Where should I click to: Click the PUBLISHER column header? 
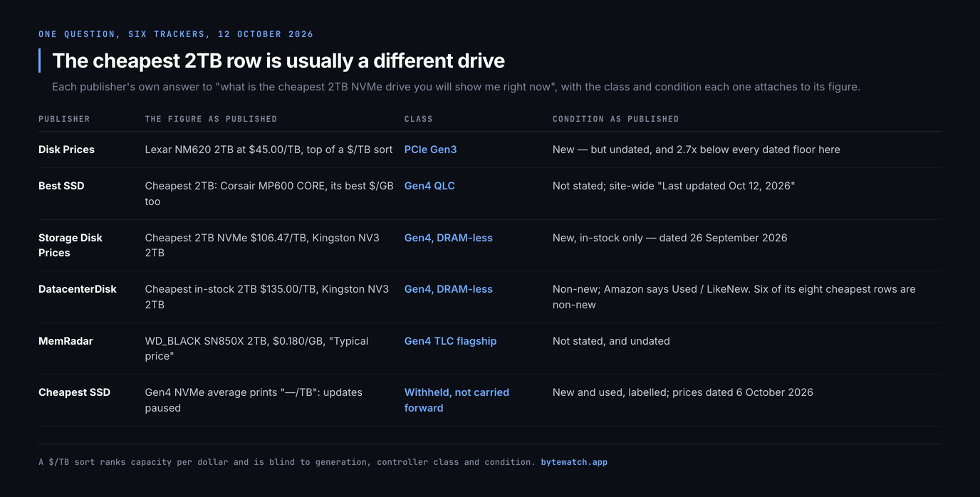point(64,119)
